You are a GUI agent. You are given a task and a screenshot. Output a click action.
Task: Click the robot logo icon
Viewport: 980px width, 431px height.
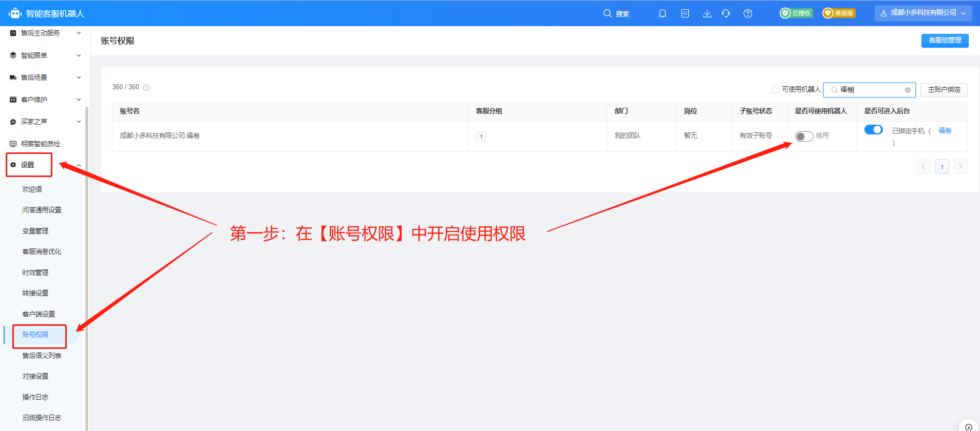[x=15, y=13]
